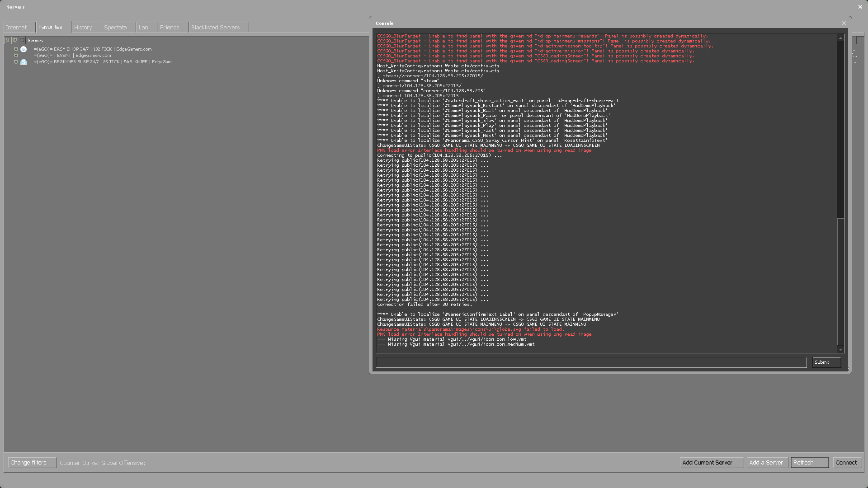Click the Connect button

point(847,463)
